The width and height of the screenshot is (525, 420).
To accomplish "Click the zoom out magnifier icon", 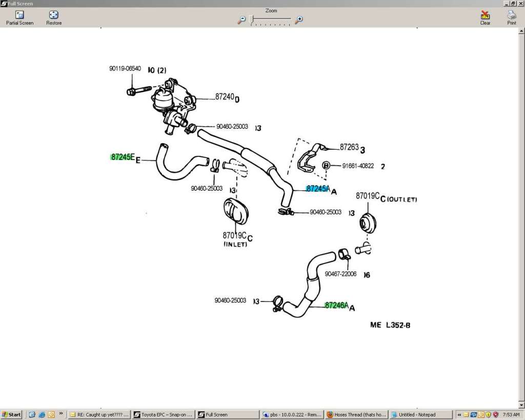I will click(x=242, y=19).
